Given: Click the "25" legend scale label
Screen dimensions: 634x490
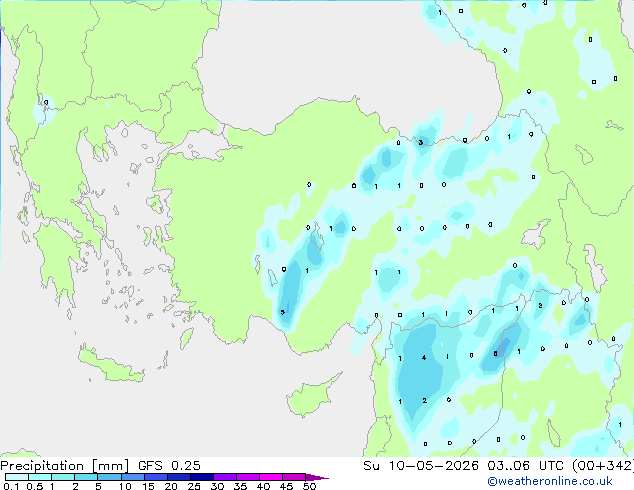Looking at the screenshot, I should 194,486.
